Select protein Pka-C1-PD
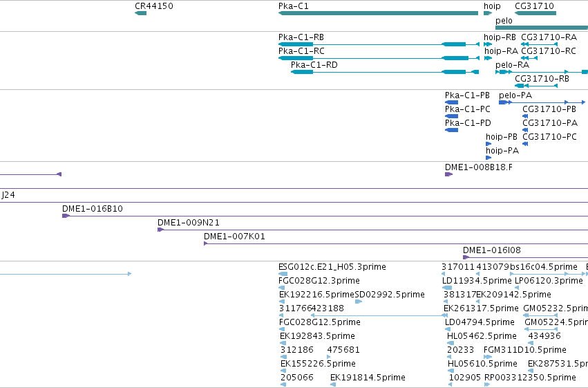The height and width of the screenshot is (388, 588). tap(451, 130)
